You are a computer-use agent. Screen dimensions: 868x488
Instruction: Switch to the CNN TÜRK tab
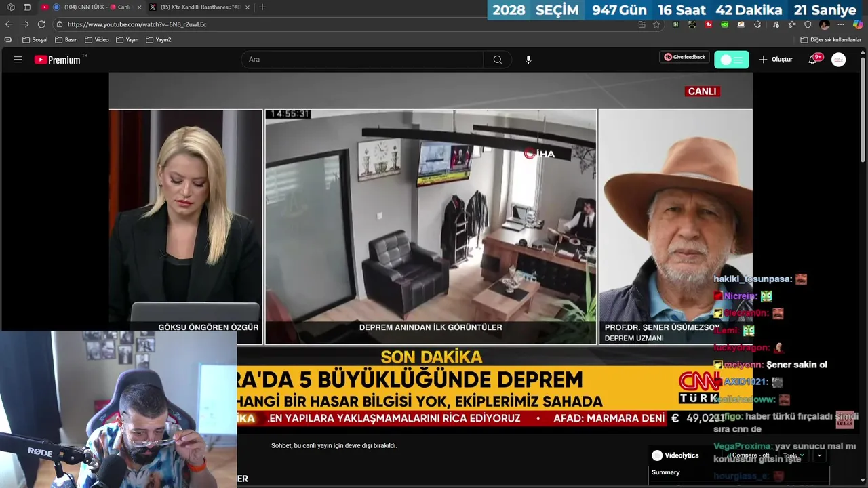pyautogui.click(x=91, y=7)
